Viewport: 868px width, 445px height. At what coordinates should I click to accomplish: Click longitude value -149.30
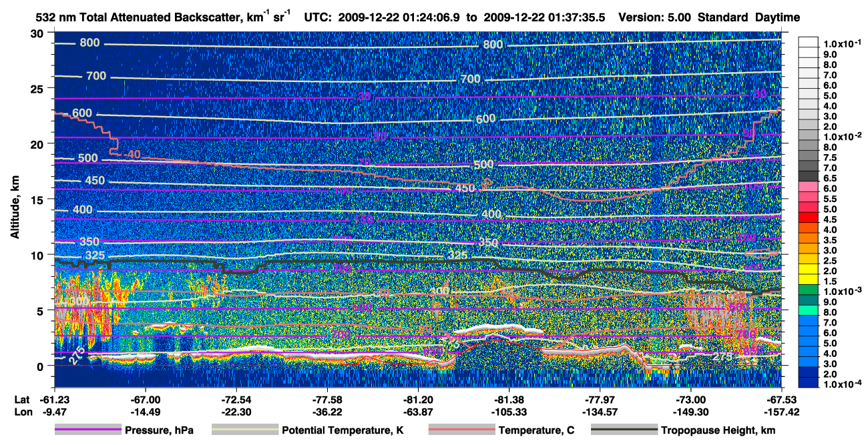(691, 412)
